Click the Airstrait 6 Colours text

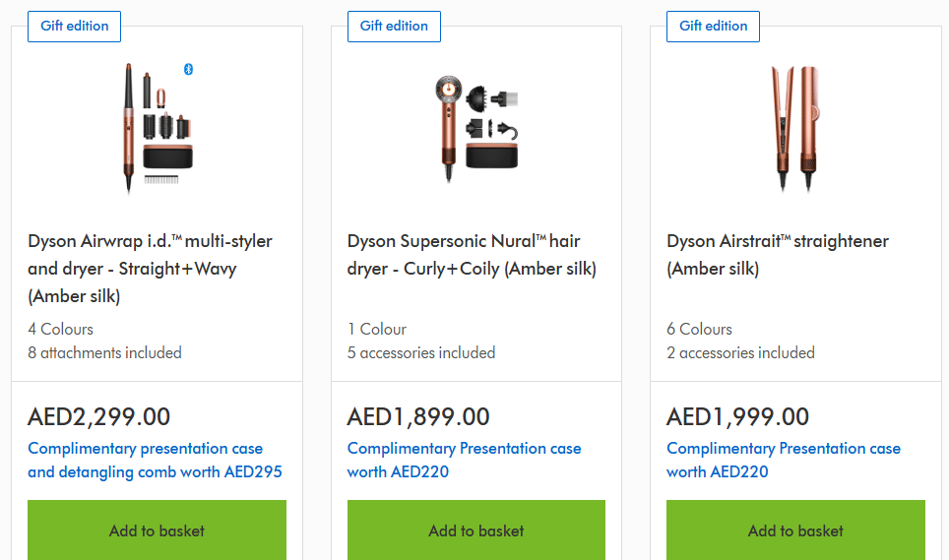coord(699,329)
